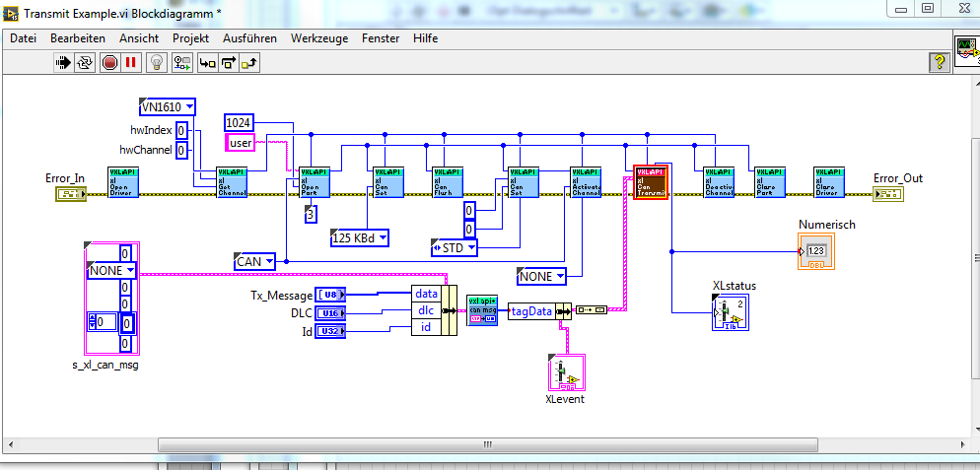The image size is (980, 470).
Task: Select the xl Close Port node
Action: (x=770, y=182)
